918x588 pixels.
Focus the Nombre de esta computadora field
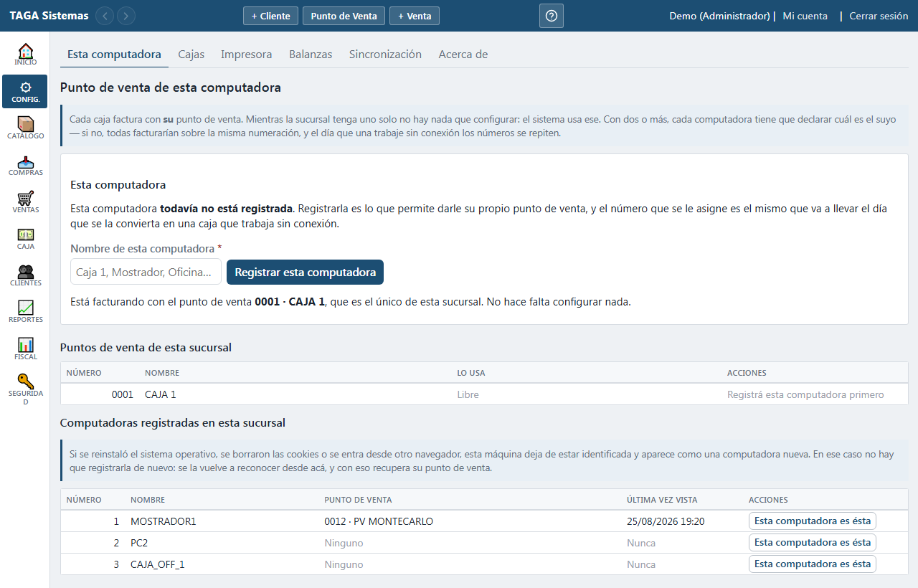click(x=146, y=272)
